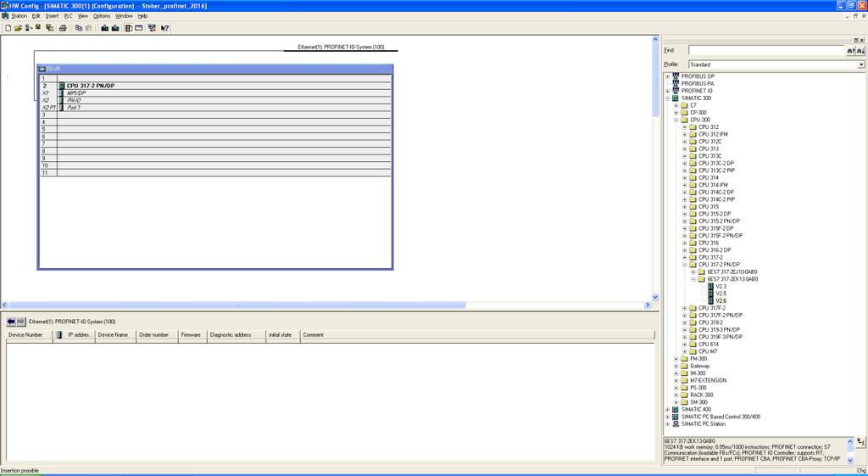868x476 pixels.
Task: Select the PN-IO row X2 in the rack
Action: pos(224,100)
